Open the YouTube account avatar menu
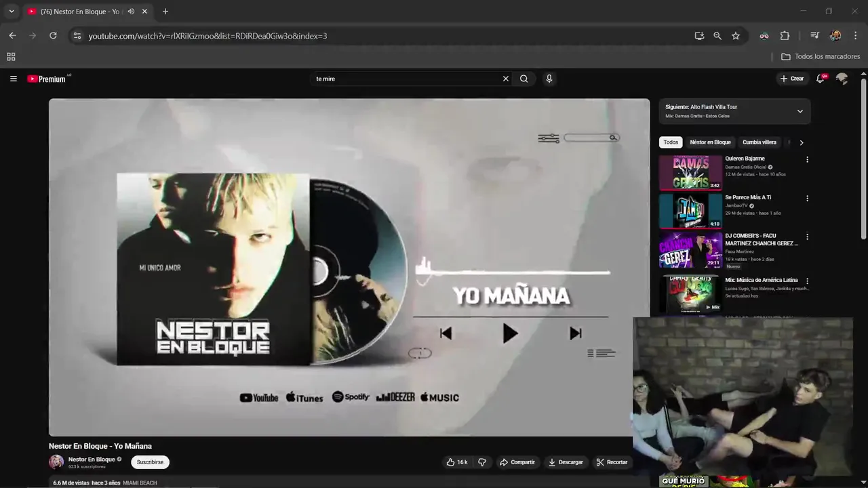 pos(842,79)
